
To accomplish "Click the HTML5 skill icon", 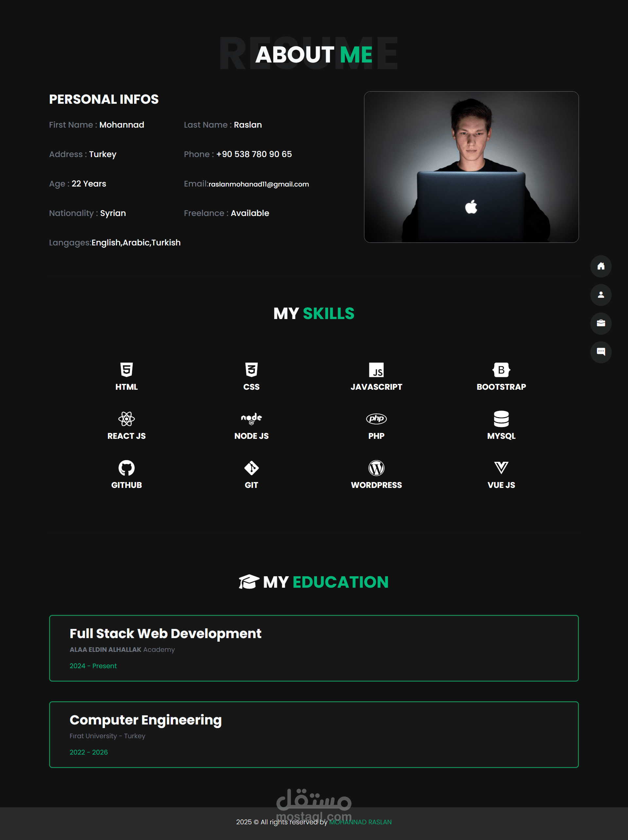I will tap(127, 369).
